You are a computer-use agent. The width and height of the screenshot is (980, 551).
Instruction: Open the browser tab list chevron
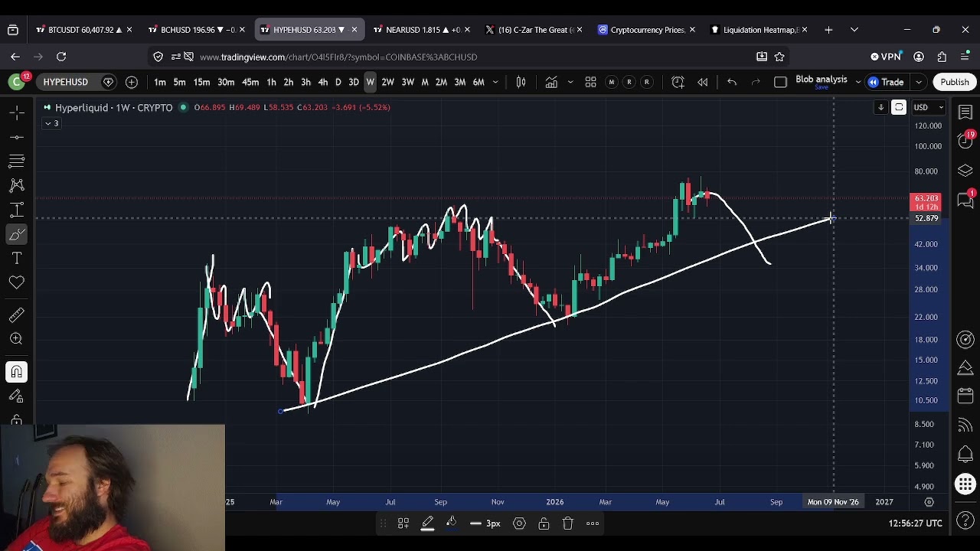854,30
